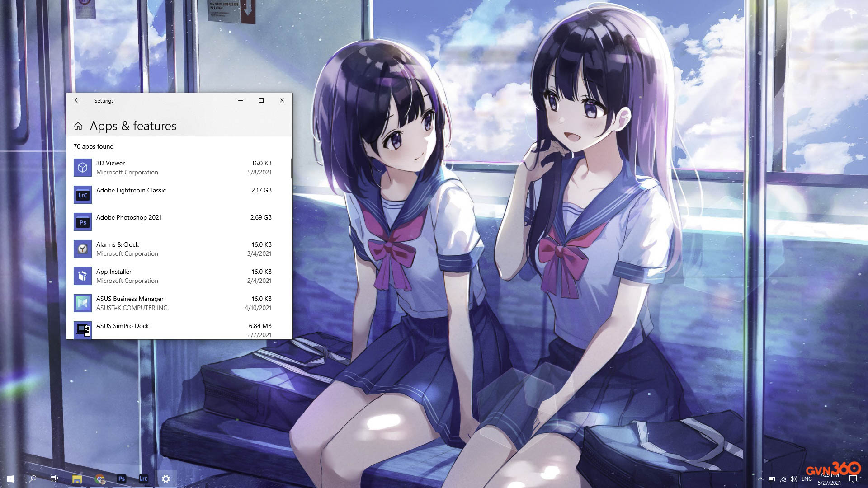
Task: Open taskbar search magnifier
Action: 33,479
